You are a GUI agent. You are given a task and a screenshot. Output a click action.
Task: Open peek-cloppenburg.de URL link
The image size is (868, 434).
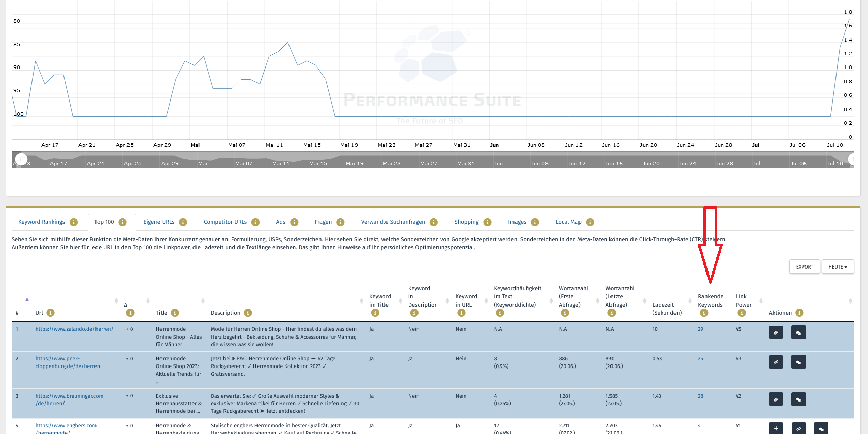click(68, 362)
